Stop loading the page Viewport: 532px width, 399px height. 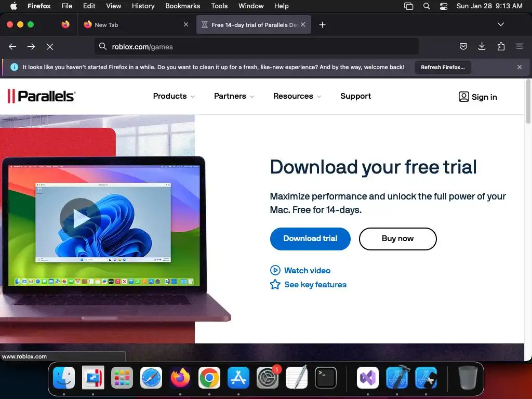click(x=50, y=46)
